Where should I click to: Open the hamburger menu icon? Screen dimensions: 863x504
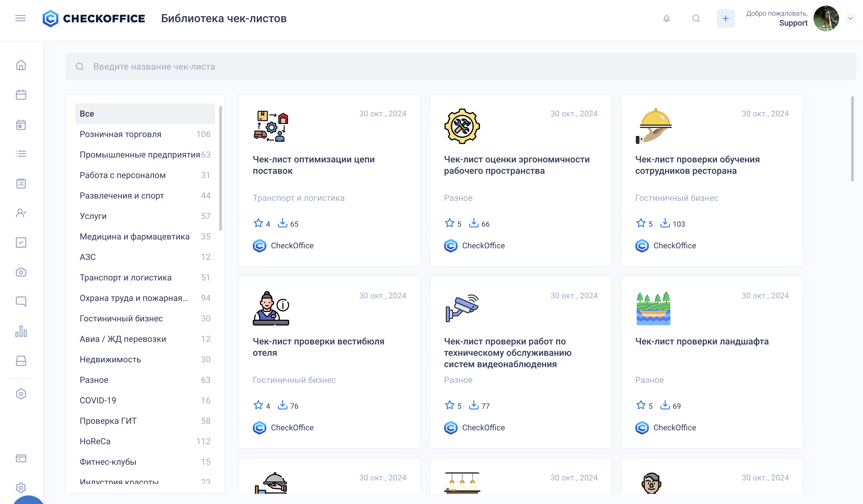pyautogui.click(x=20, y=18)
